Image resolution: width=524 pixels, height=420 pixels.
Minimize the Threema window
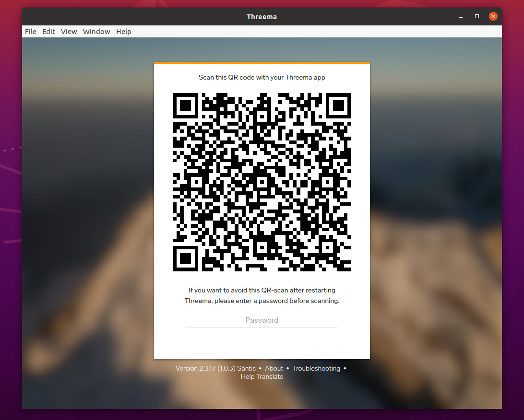[x=460, y=16]
